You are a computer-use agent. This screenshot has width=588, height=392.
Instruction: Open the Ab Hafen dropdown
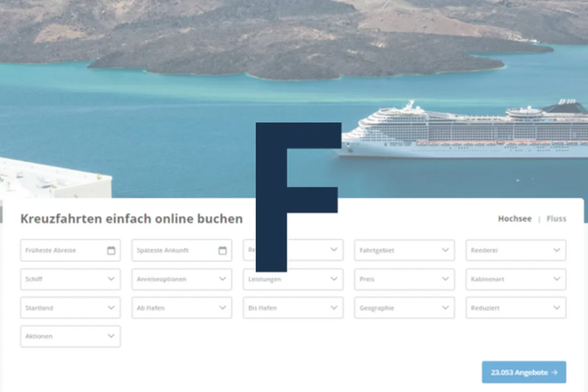(182, 308)
